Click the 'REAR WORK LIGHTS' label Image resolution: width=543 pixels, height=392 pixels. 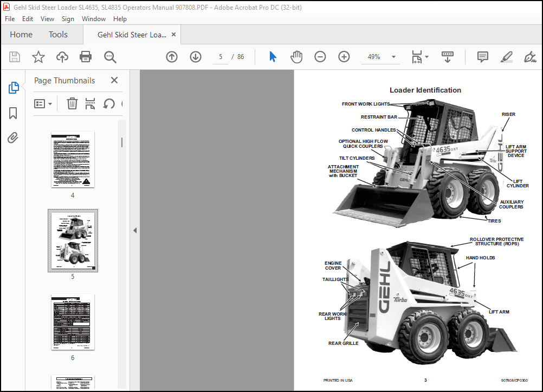pyautogui.click(x=332, y=316)
